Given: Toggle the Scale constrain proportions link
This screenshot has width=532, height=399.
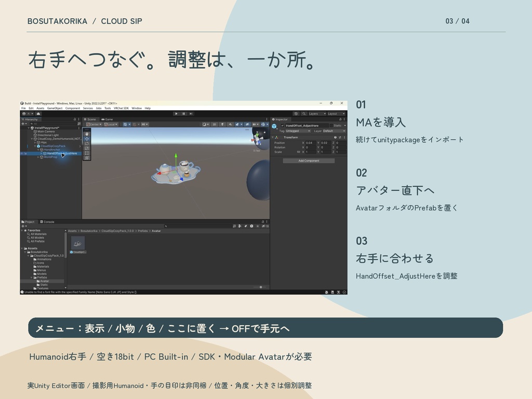Looking at the screenshot, I should (298, 152).
